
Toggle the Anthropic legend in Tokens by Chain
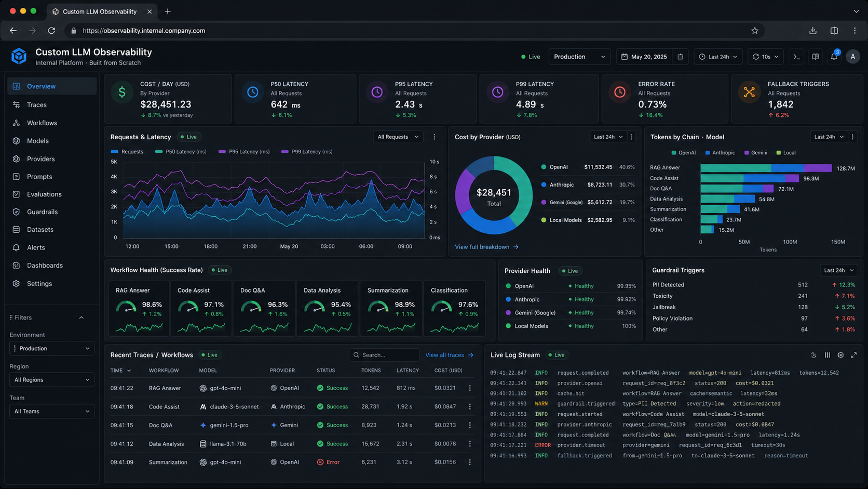720,152
